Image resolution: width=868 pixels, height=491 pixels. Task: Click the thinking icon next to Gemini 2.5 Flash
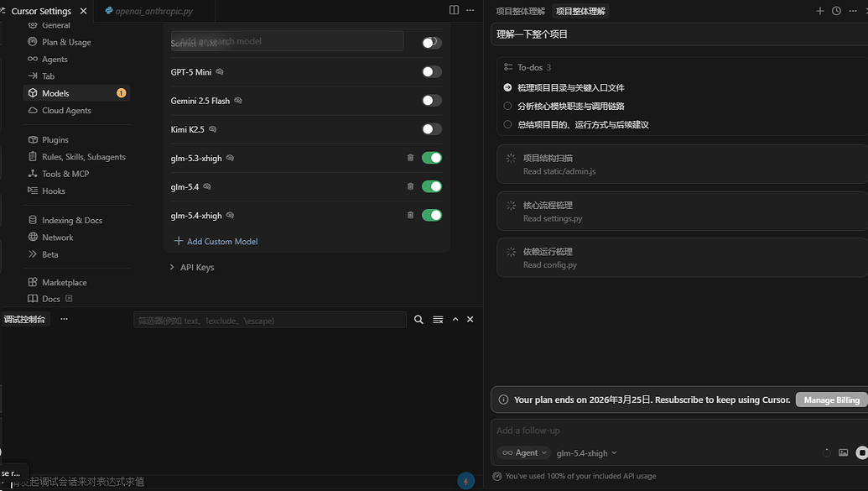click(238, 101)
